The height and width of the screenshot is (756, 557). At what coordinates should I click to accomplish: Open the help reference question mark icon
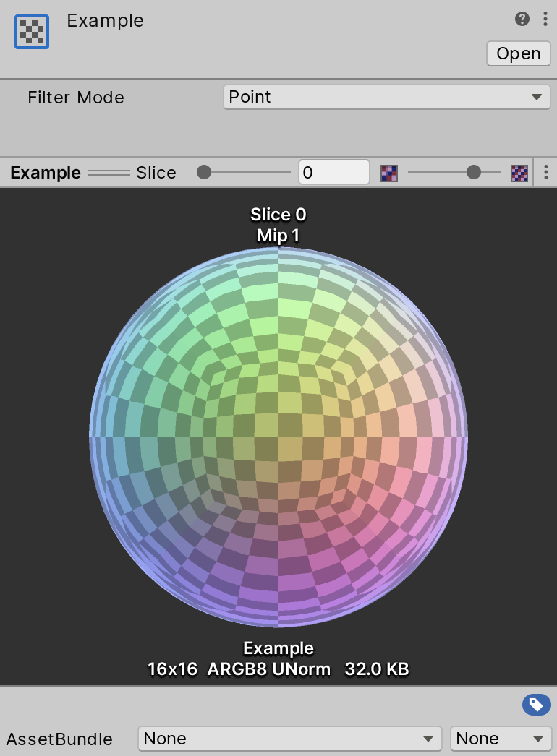tap(522, 19)
